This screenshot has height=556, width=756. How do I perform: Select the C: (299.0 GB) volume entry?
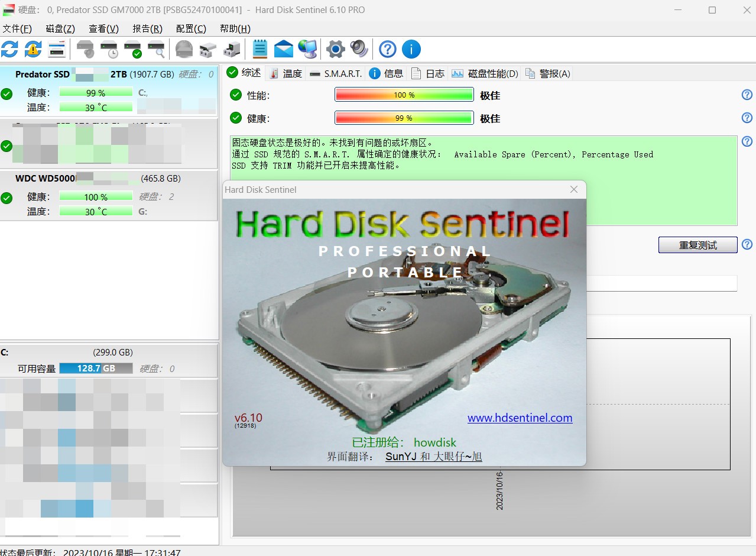[109, 360]
